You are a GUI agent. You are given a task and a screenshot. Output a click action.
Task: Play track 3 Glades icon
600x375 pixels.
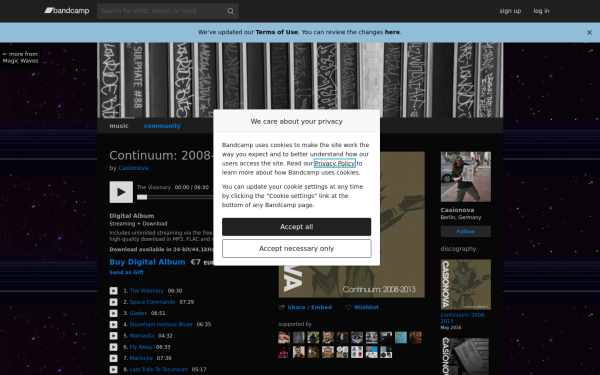114,313
